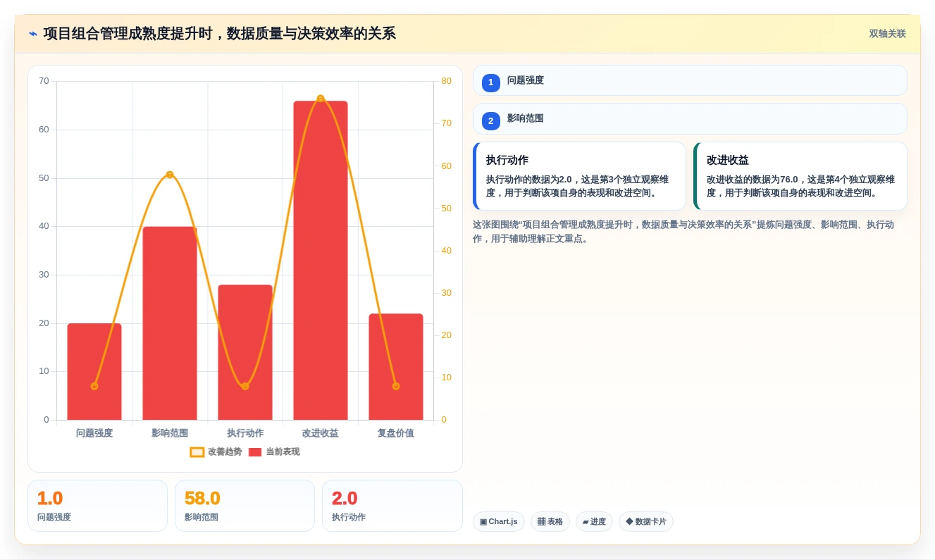The width and height of the screenshot is (935, 560).
Task: Click the 影响范围 x-axis label
Action: click(170, 433)
